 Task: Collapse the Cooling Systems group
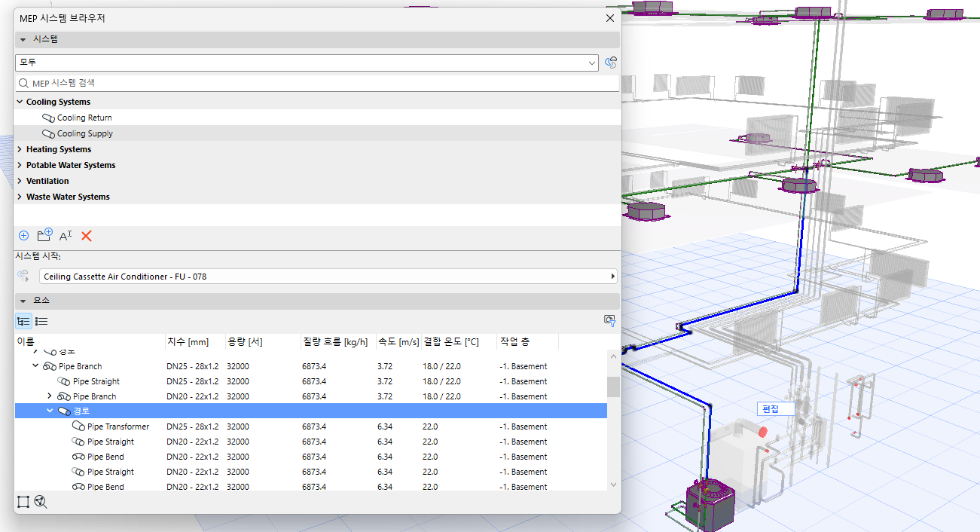click(x=20, y=102)
